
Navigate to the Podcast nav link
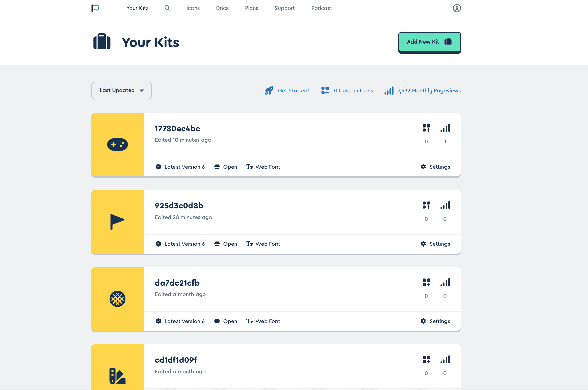click(321, 8)
